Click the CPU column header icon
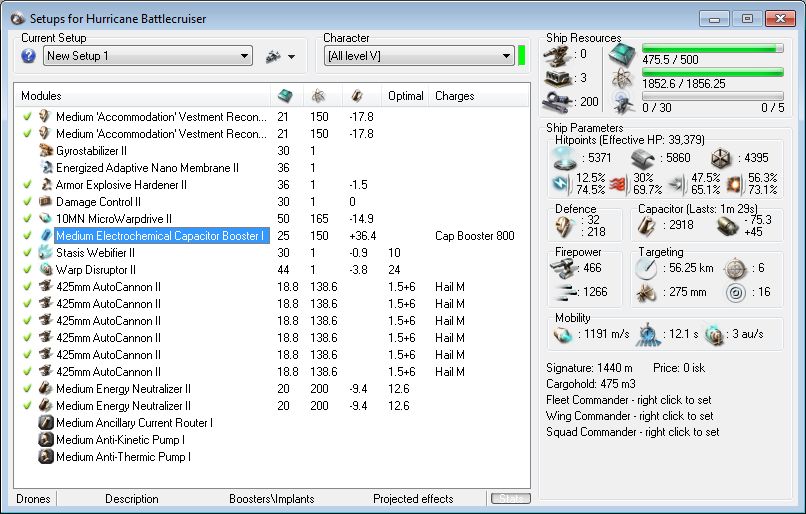 tap(283, 96)
